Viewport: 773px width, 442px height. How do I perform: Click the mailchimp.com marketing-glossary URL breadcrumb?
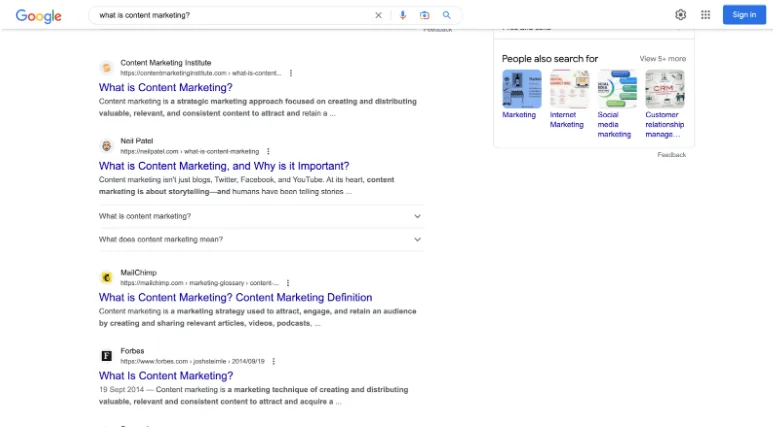(x=200, y=283)
